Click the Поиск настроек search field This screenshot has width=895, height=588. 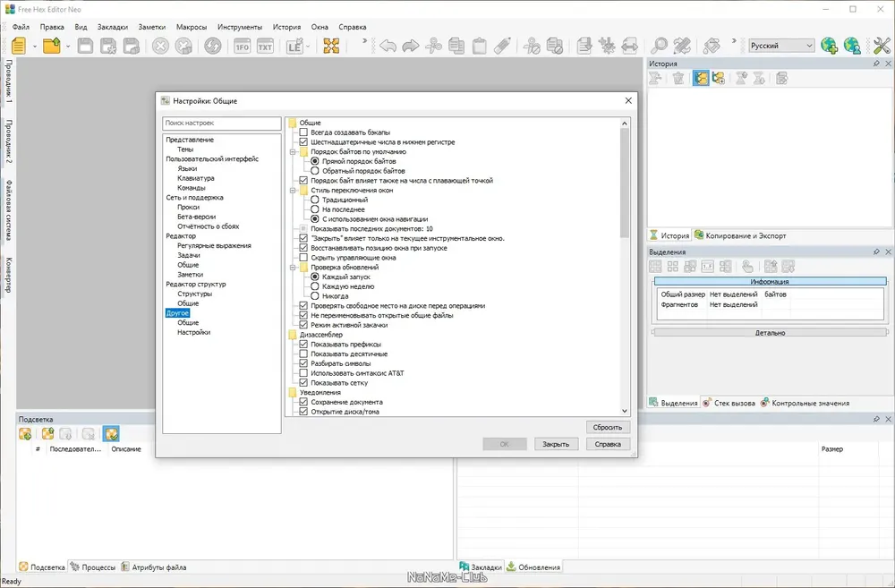click(221, 123)
